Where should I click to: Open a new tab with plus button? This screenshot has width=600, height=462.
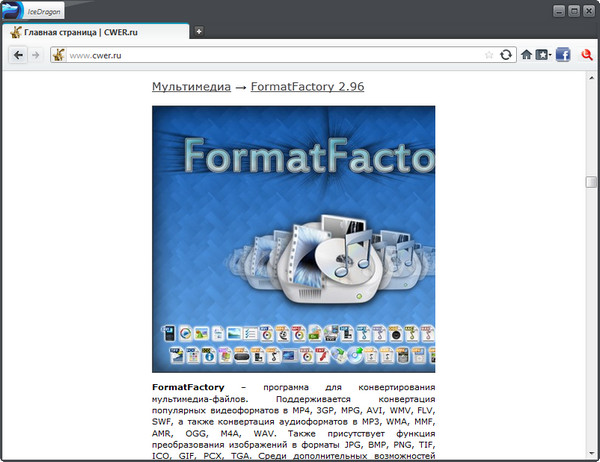coord(199,32)
